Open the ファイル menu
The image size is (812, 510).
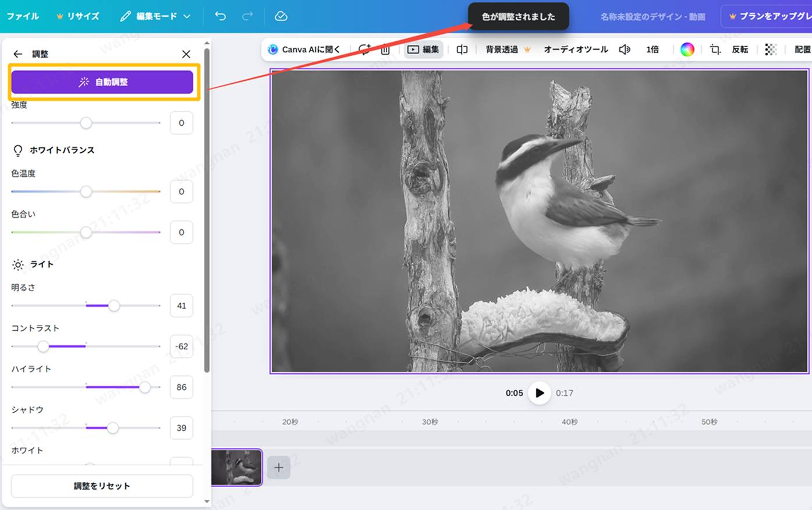pos(23,16)
